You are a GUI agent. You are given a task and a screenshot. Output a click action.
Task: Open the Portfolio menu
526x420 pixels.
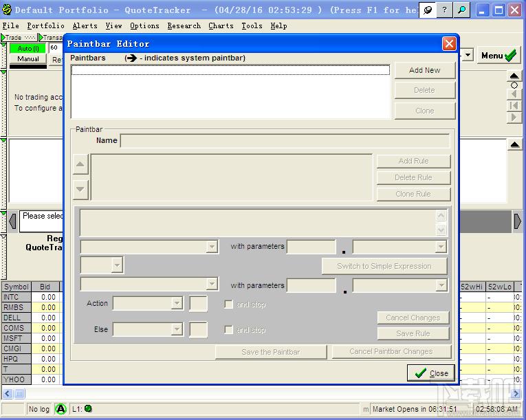click(x=45, y=26)
